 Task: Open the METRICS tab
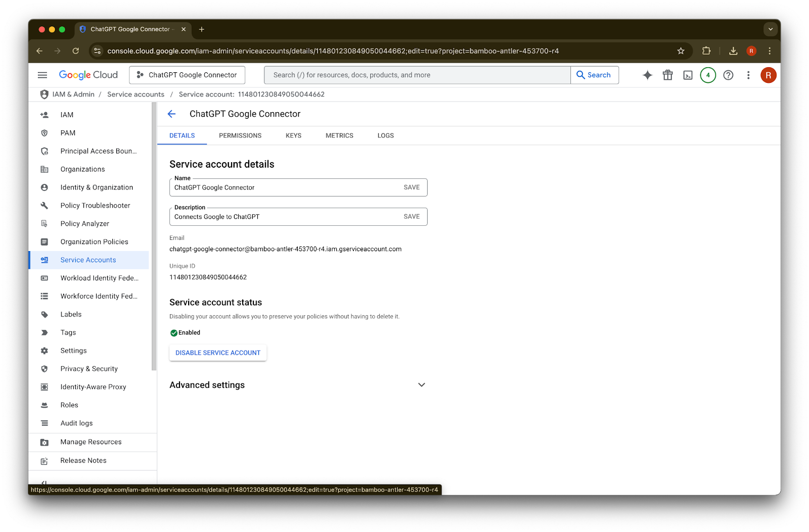pyautogui.click(x=339, y=136)
